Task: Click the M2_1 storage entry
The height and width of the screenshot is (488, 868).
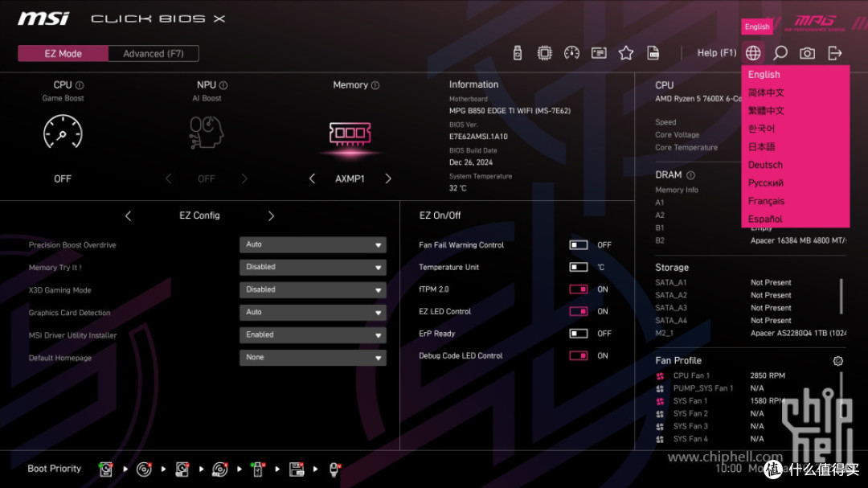Action: 751,334
